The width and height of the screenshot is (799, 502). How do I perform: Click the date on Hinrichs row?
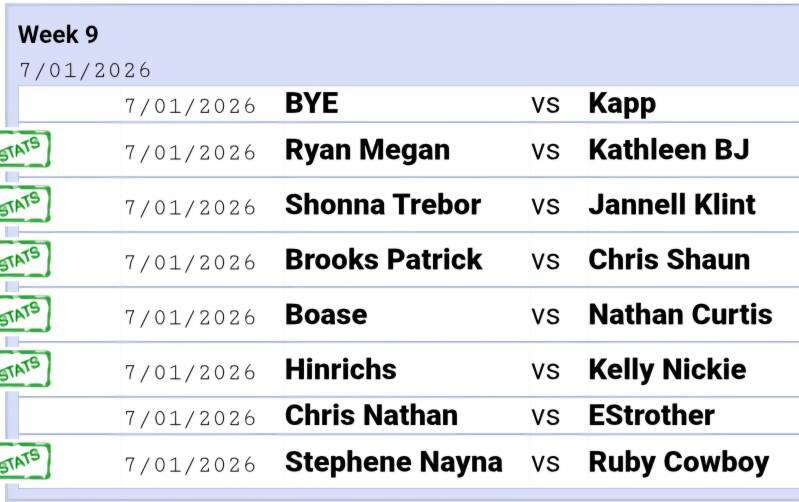190,373
